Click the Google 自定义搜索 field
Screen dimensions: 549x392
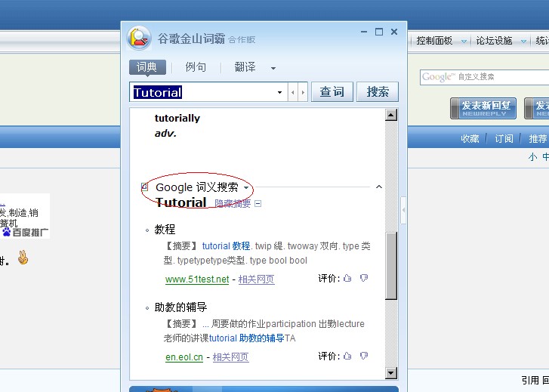[485, 77]
